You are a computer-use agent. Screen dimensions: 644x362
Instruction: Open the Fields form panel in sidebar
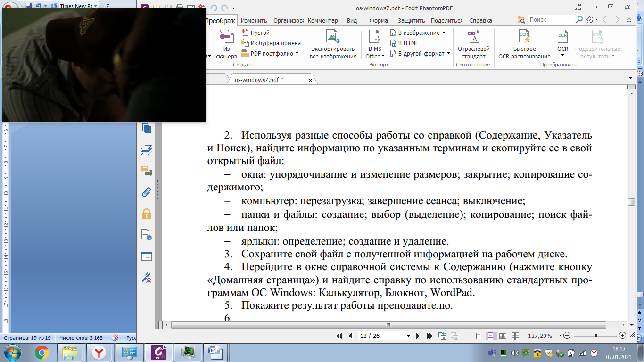[x=147, y=256]
